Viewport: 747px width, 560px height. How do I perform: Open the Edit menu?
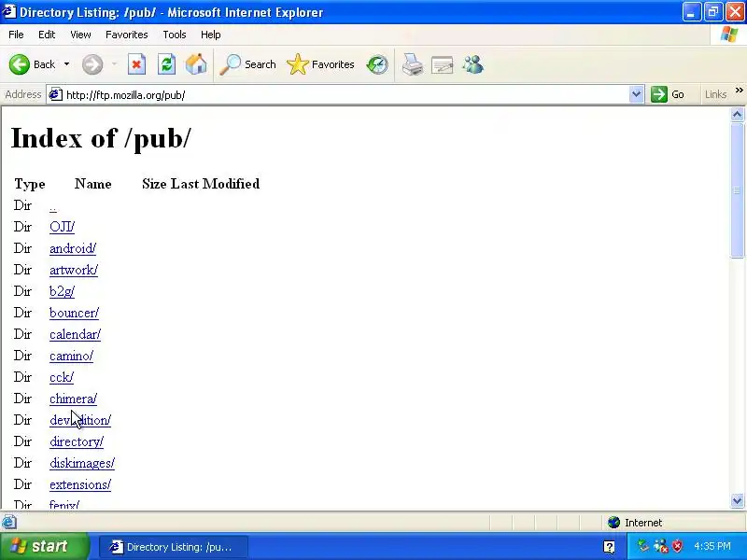(x=47, y=35)
